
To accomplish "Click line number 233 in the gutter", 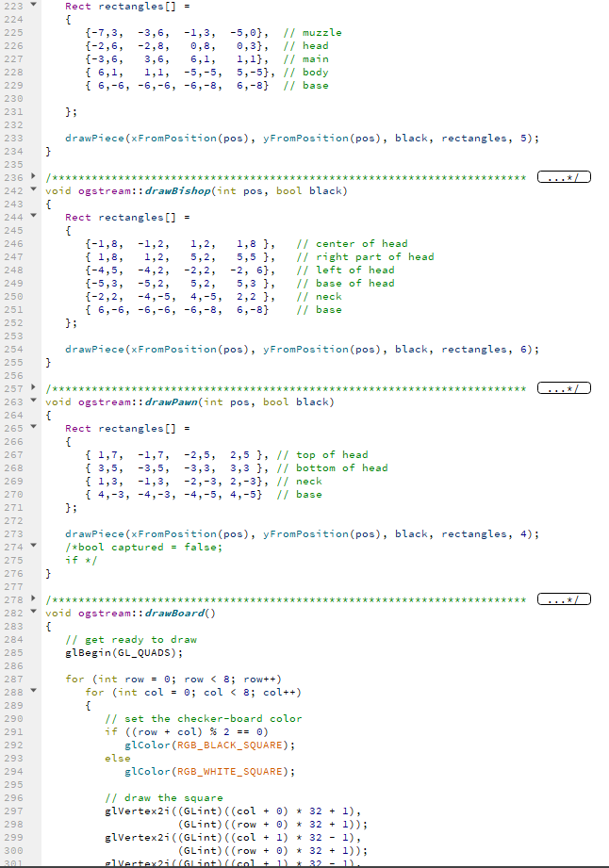I will (13, 139).
